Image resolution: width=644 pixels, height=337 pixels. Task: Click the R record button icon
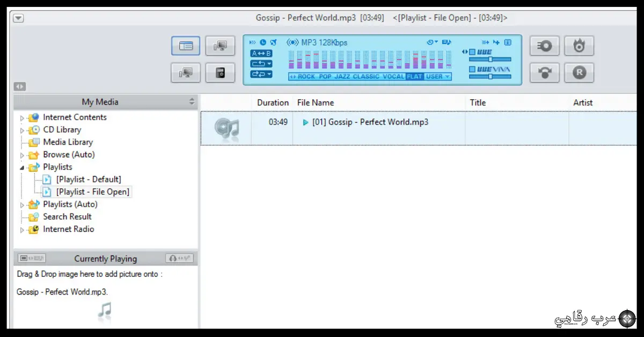pos(579,72)
